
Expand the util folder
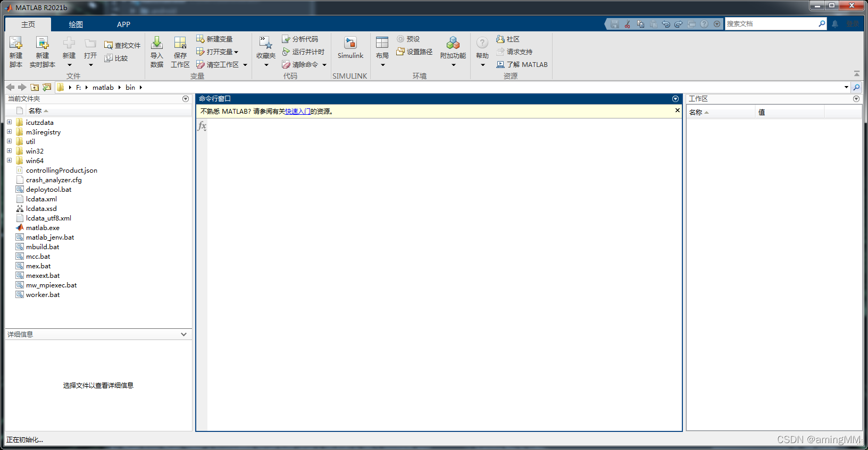point(9,141)
